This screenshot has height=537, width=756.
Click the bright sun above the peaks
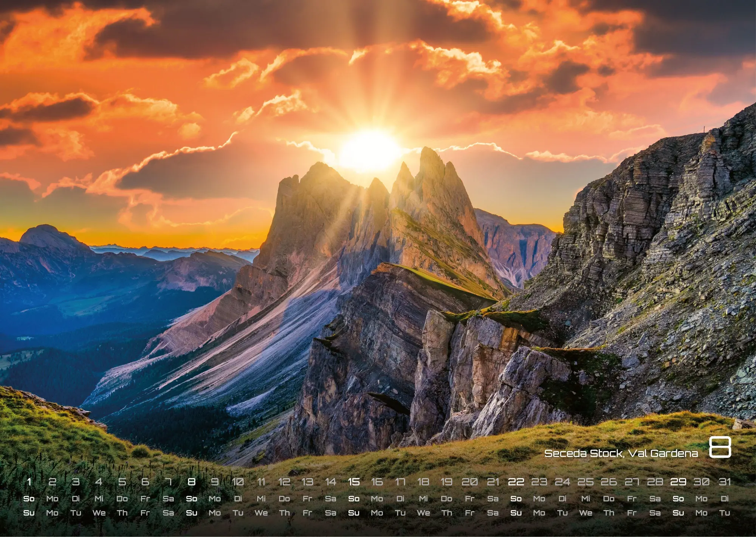[370, 151]
